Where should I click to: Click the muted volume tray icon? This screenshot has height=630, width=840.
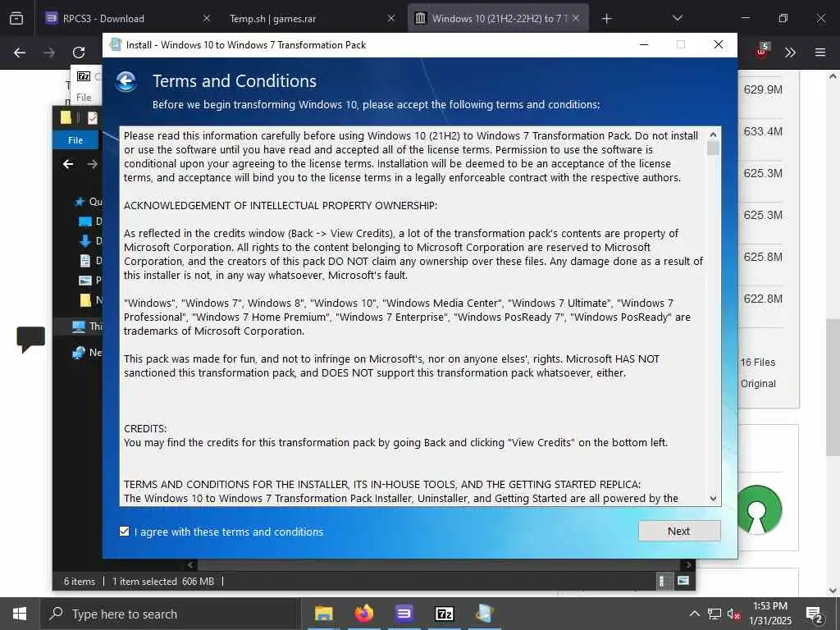click(734, 614)
